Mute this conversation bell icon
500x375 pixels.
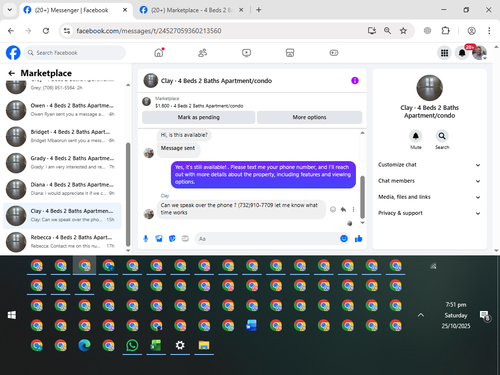[x=416, y=136]
